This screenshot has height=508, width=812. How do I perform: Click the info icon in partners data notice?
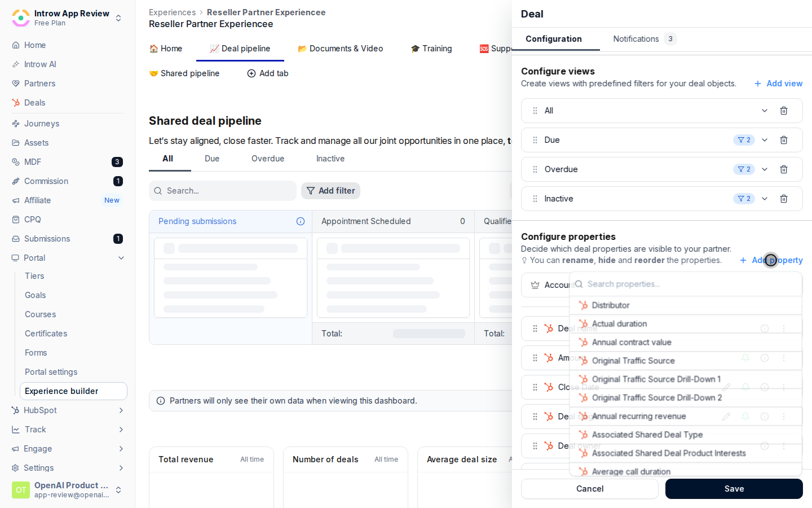point(161,401)
